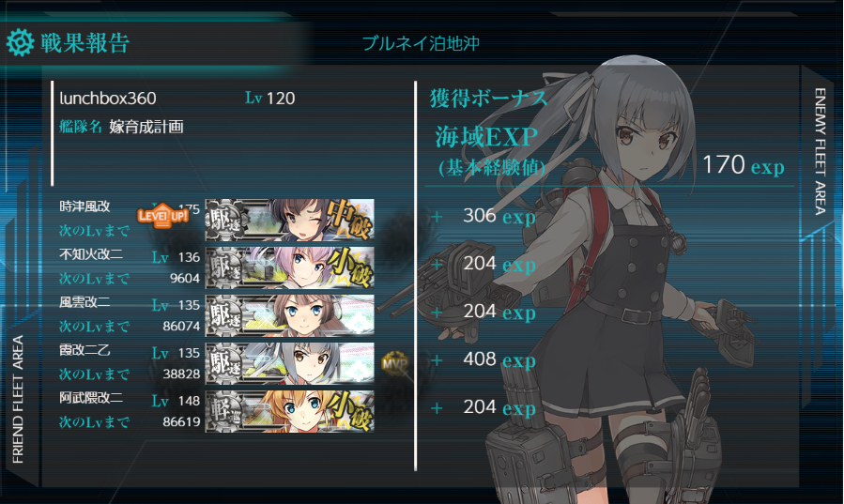Click the gold MVP medal icon
844x504 pixels.
(394, 364)
